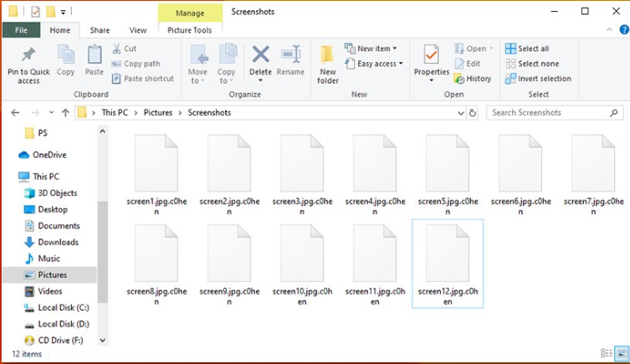The height and width of the screenshot is (364, 630).
Task: Click the History button in Open group
Action: coord(473,79)
